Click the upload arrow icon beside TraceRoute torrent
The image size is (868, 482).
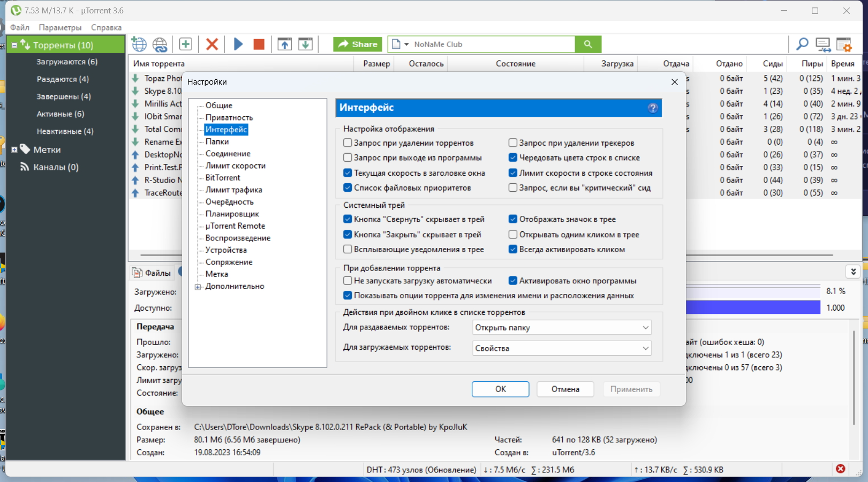(x=135, y=193)
